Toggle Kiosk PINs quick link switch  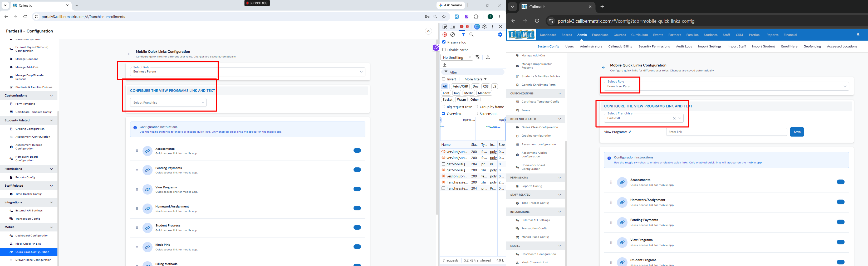(x=357, y=247)
